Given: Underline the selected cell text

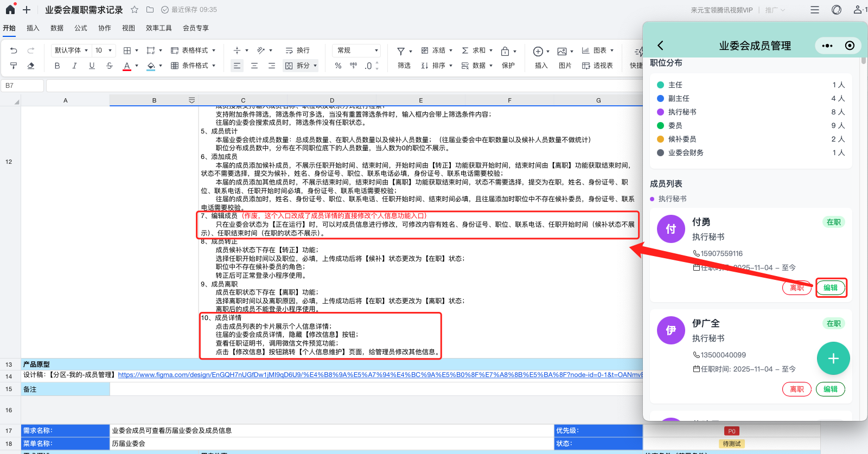Looking at the screenshot, I should click(x=92, y=66).
